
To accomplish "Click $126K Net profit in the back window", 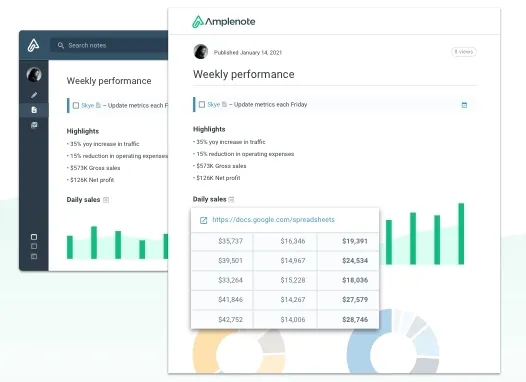I will coord(92,180).
